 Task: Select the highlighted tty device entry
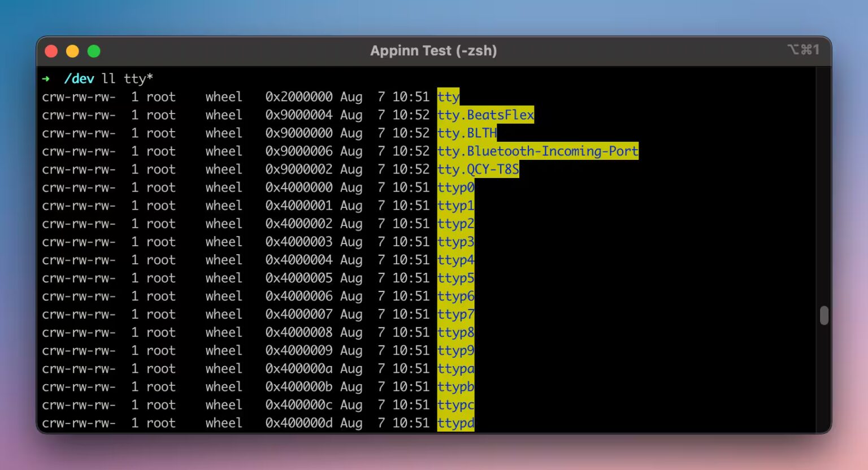coord(448,97)
